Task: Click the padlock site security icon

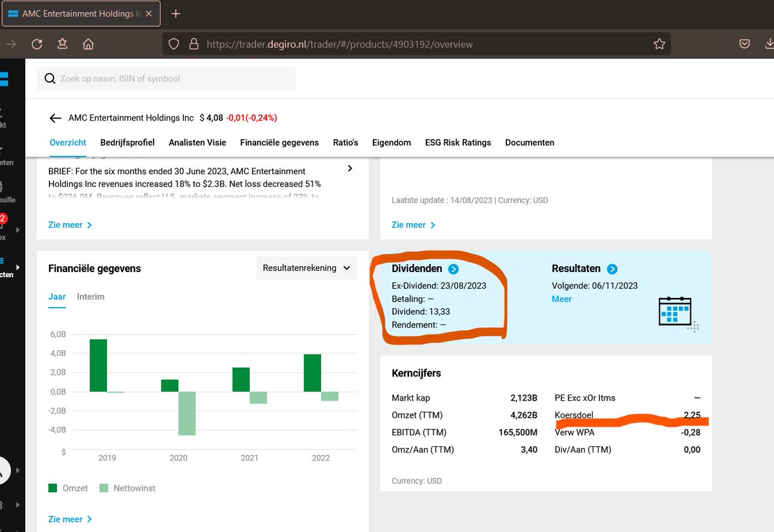Action: (x=193, y=44)
